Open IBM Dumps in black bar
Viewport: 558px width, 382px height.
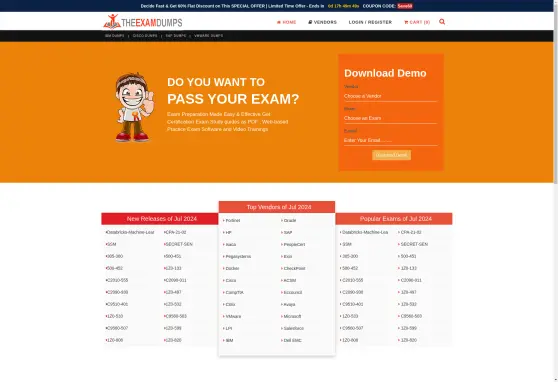115,36
